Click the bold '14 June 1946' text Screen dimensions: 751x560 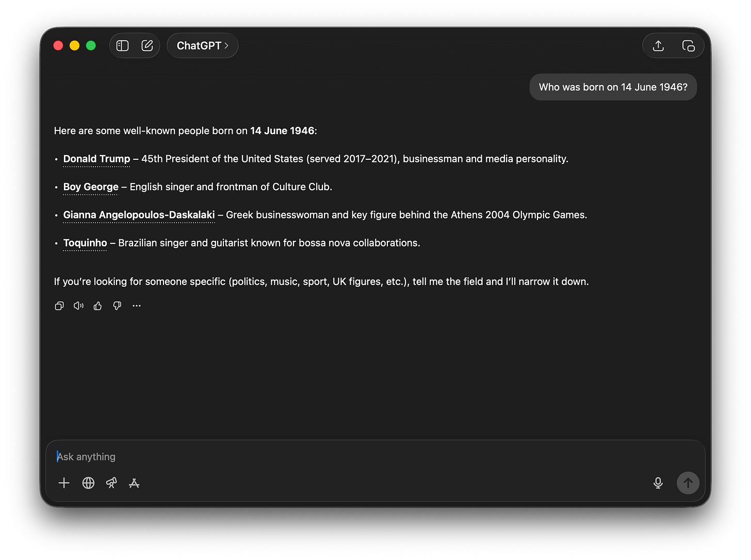point(282,131)
